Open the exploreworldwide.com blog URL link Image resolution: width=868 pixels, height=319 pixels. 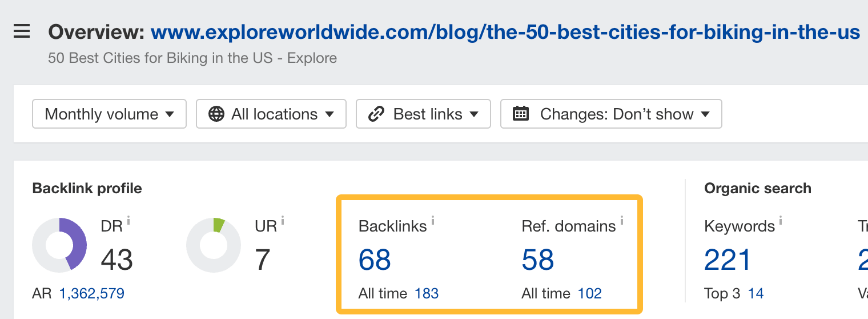pos(505,32)
